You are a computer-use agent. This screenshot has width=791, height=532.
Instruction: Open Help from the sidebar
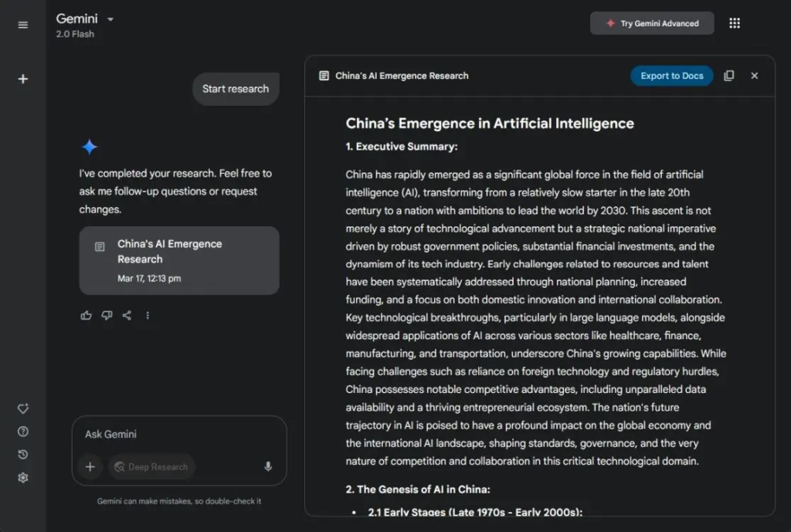22,432
